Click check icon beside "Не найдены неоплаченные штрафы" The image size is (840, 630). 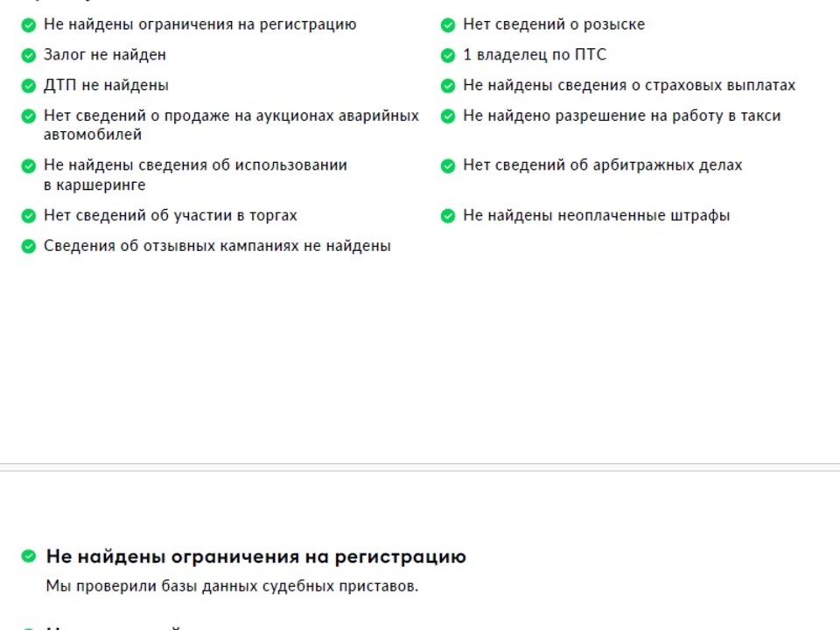point(448,216)
